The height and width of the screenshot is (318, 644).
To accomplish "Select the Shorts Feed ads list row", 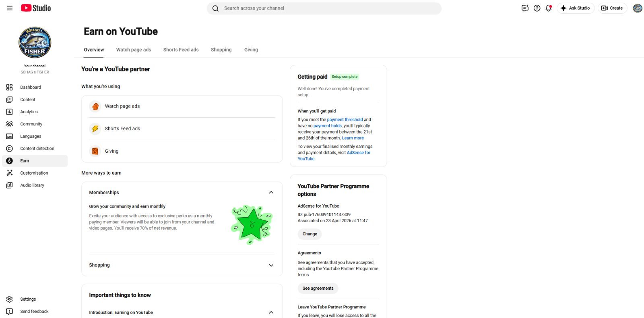I will tap(182, 129).
